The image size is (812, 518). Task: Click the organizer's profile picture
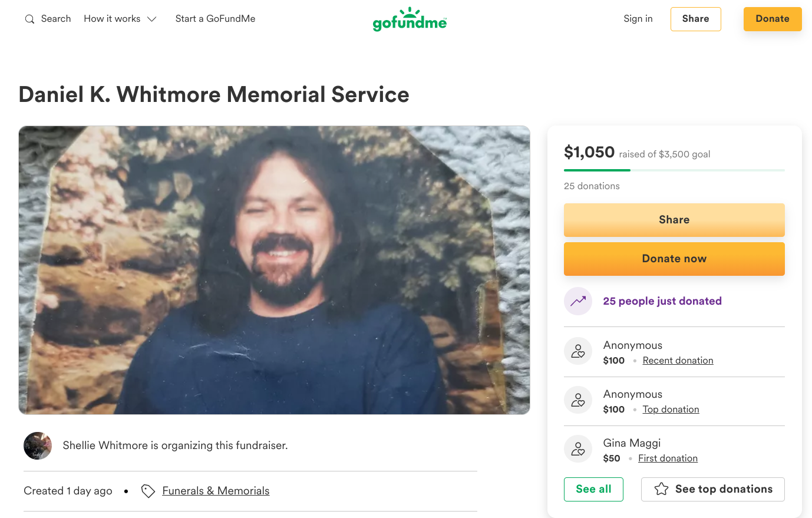[x=38, y=446]
